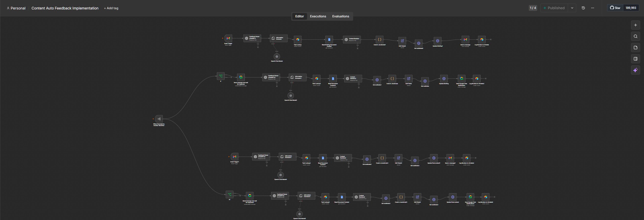Open canvas node search
Screen dimensions: 644x220
tap(636, 36)
